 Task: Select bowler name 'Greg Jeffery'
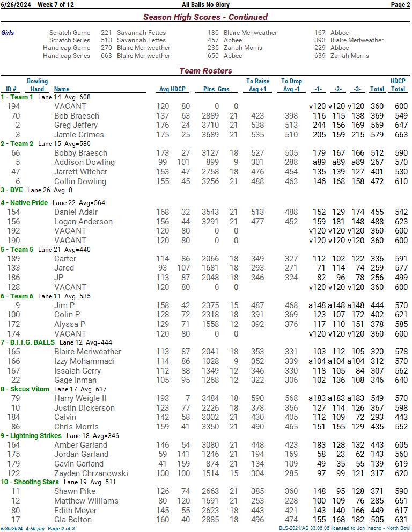76,125
